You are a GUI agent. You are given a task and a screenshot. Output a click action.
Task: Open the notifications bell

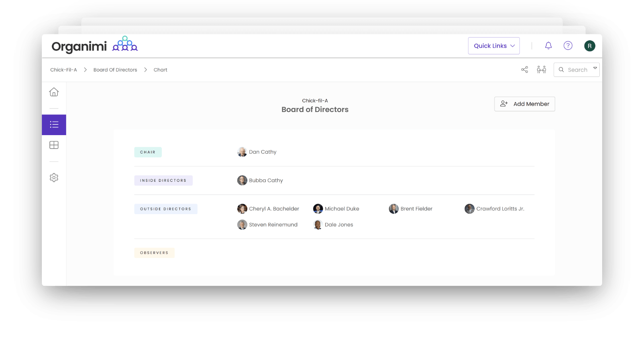pos(548,46)
